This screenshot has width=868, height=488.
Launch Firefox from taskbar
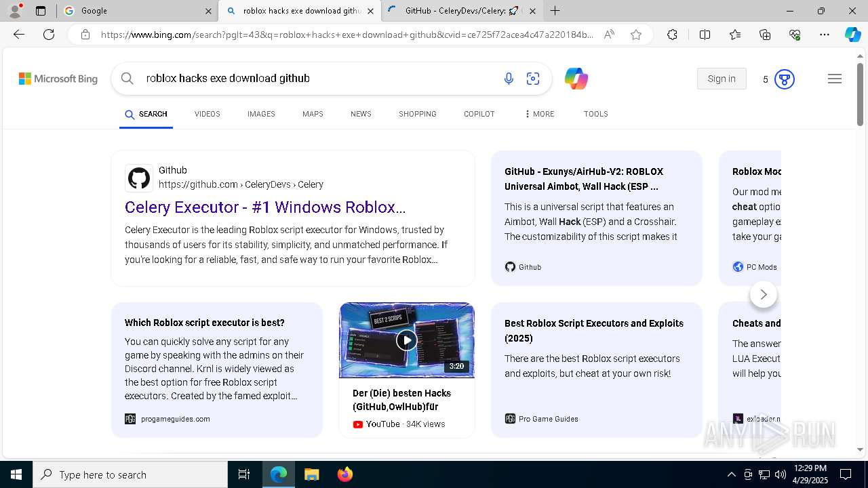pos(345,474)
